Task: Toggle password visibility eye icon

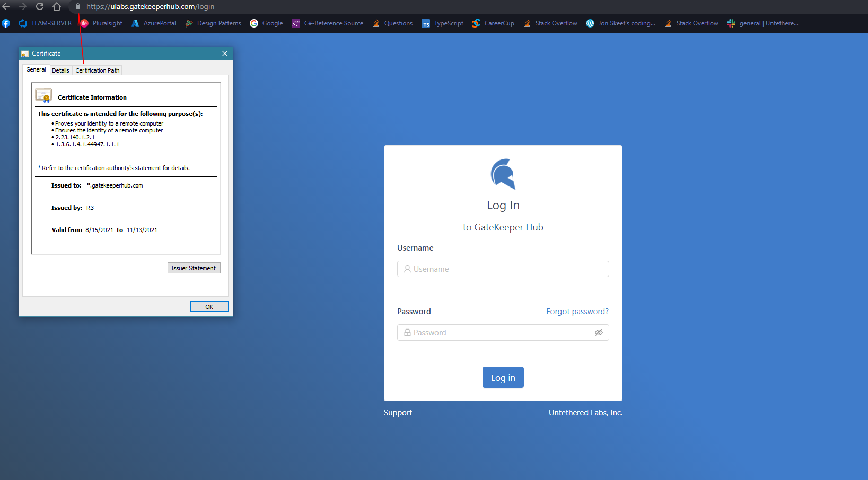Action: [x=599, y=333]
